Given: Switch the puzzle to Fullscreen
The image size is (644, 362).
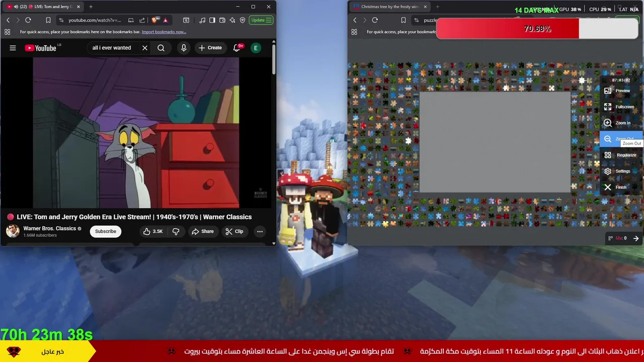Looking at the screenshot, I should (621, 107).
